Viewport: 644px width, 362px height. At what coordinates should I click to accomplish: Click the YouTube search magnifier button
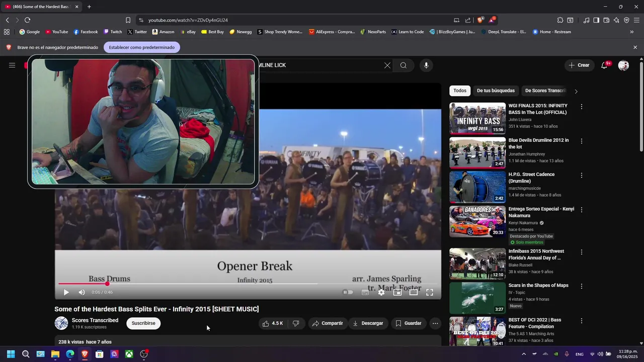tap(404, 65)
